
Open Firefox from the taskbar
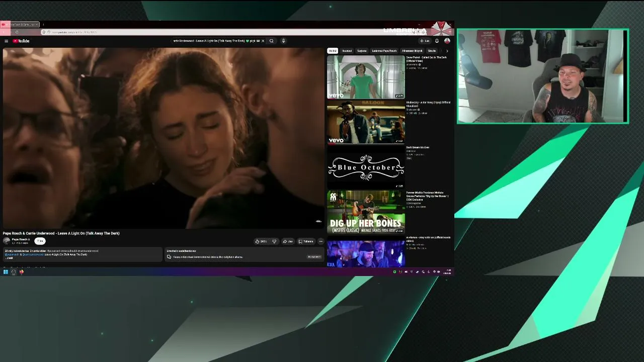[22, 272]
